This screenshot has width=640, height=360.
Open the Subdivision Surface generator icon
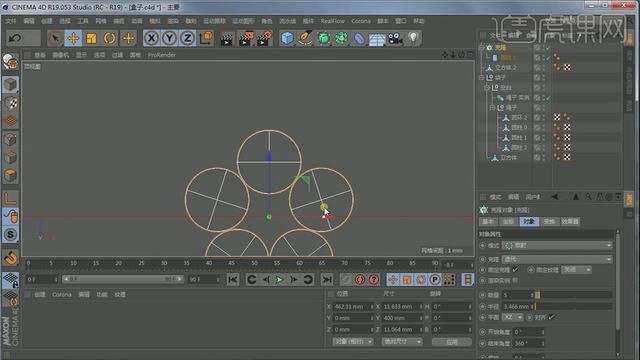(x=323, y=38)
